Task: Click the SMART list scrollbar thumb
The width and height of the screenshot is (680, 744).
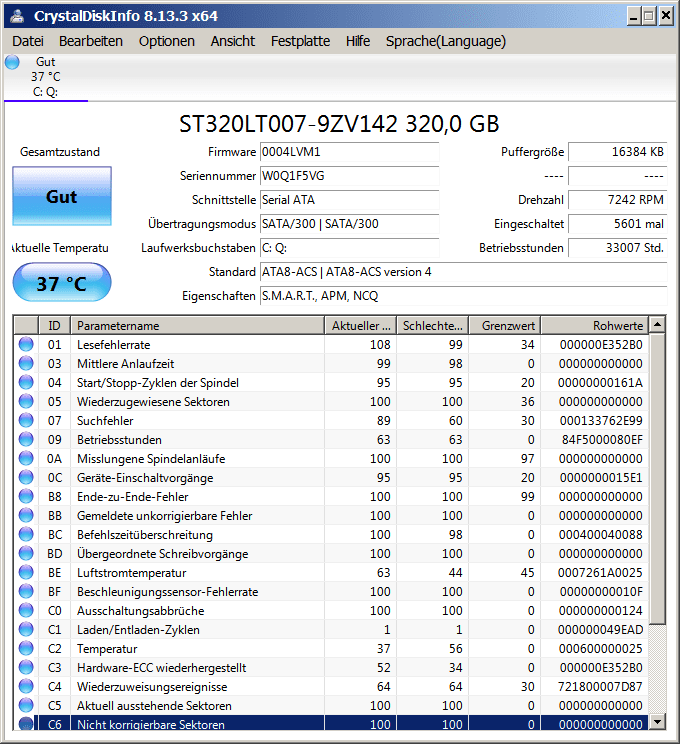Action: (657, 479)
